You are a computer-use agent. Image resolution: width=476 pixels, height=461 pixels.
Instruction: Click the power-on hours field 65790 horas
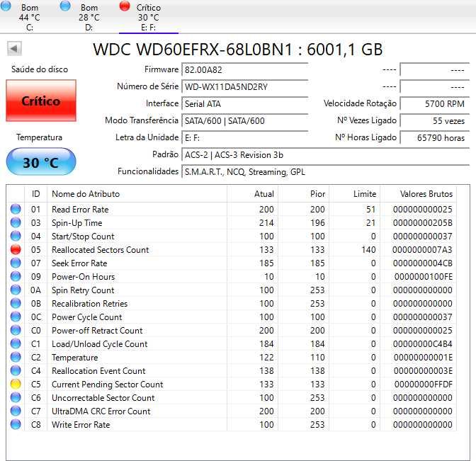point(435,138)
